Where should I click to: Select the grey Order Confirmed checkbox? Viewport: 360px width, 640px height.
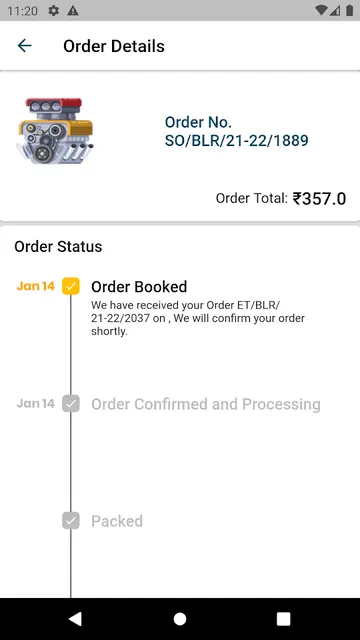click(71, 404)
